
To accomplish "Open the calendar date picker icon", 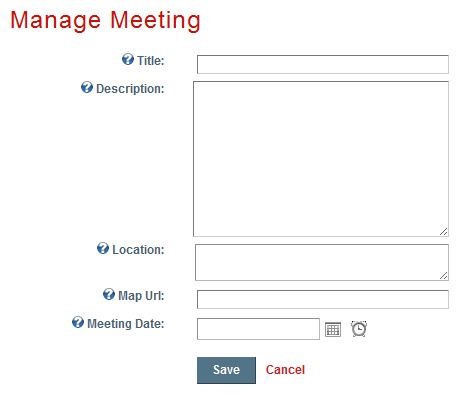I will pos(333,330).
